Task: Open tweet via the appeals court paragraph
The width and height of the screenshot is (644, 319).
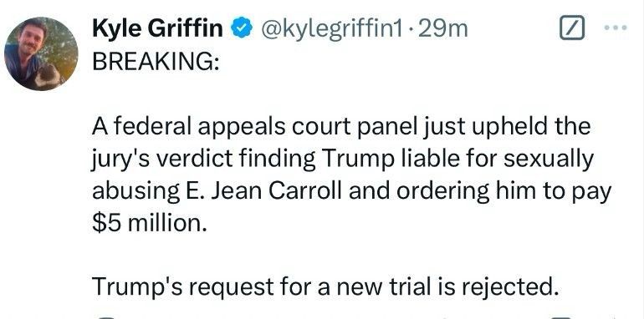Action: pyautogui.click(x=351, y=175)
